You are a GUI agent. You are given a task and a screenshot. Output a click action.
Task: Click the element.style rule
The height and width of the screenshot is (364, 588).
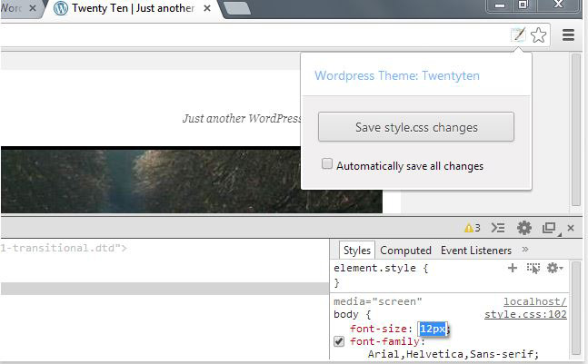click(381, 268)
